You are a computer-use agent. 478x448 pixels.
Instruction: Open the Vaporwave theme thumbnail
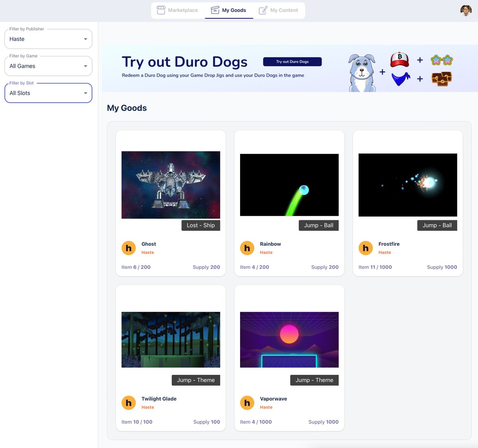[289, 340]
